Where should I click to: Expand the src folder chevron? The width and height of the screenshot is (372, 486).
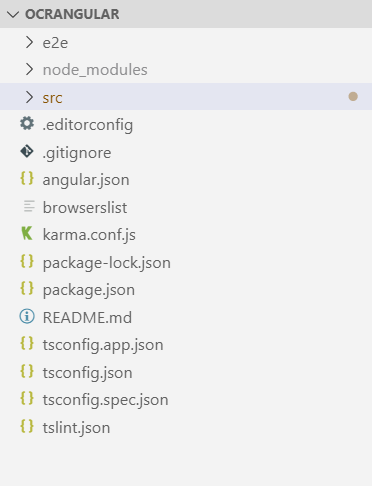click(29, 97)
